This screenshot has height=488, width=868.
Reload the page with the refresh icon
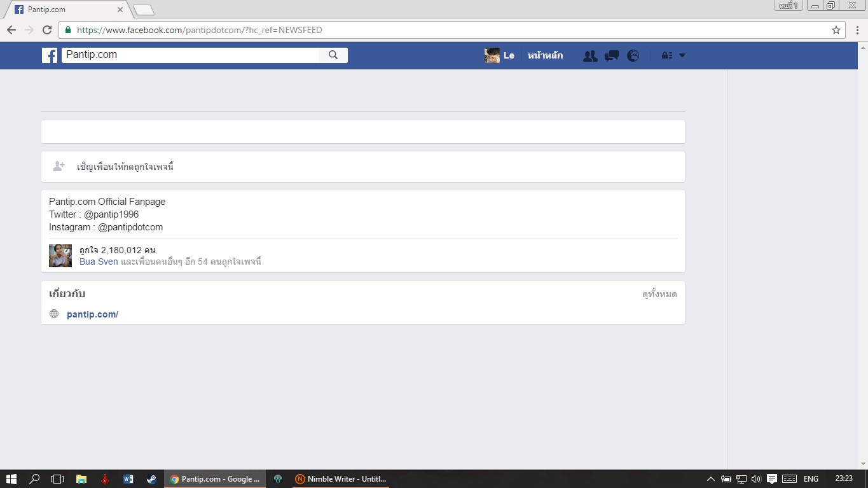pyautogui.click(x=47, y=30)
